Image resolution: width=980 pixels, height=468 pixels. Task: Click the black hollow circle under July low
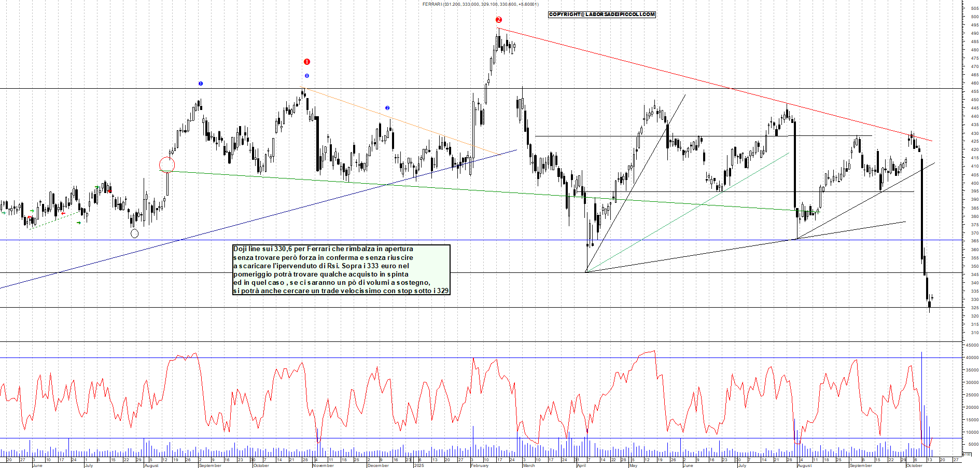click(x=134, y=233)
